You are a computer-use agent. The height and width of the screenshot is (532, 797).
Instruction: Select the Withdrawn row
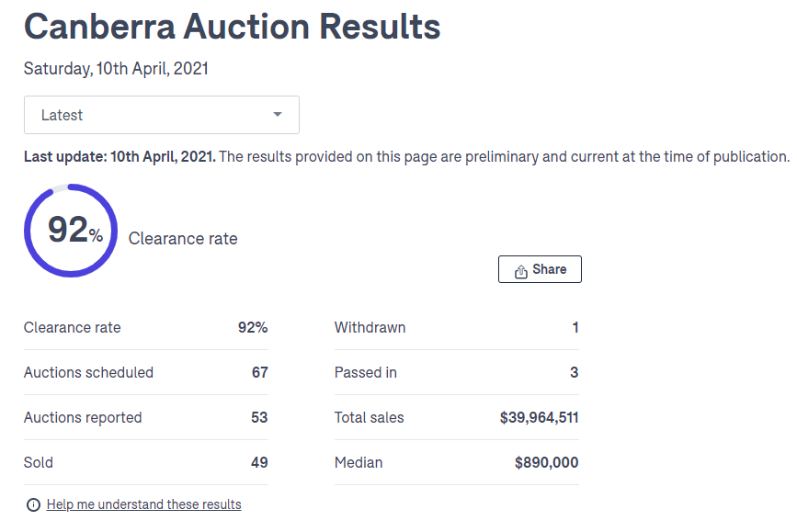pyautogui.click(x=457, y=328)
